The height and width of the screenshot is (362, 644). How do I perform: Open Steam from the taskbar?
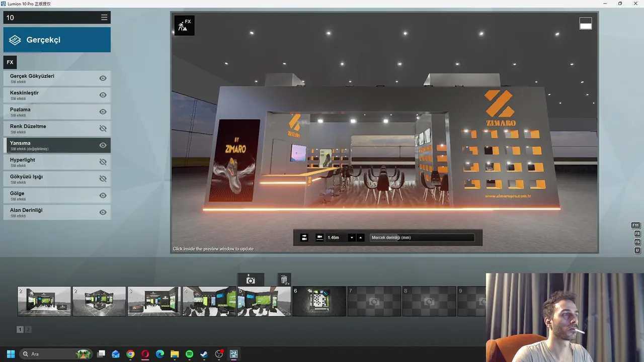tap(204, 354)
